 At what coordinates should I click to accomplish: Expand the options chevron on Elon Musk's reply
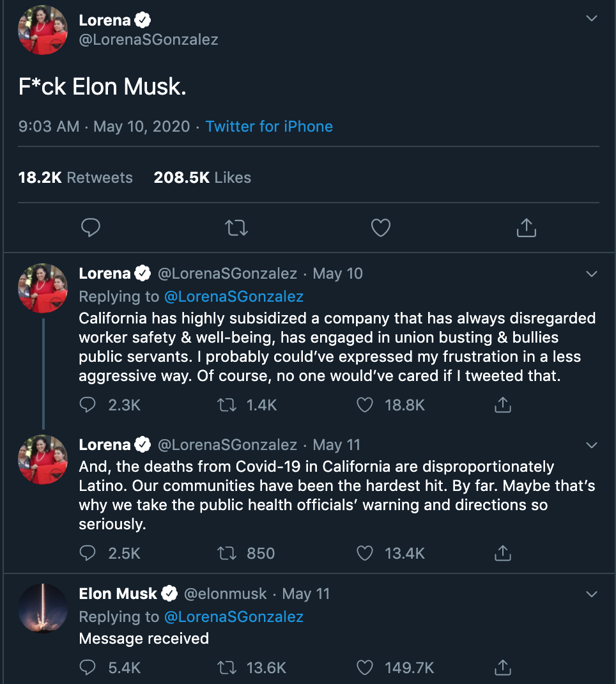click(x=592, y=594)
